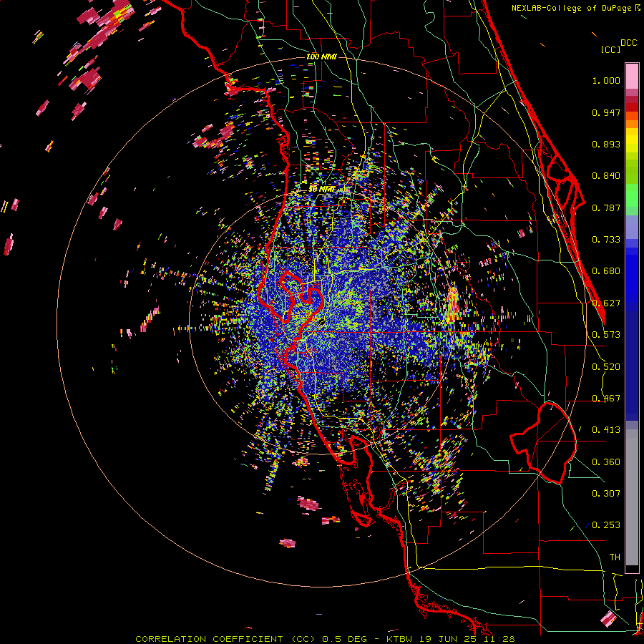Select the 0.413 scale value
The height and width of the screenshot is (644, 644).
coord(606,430)
